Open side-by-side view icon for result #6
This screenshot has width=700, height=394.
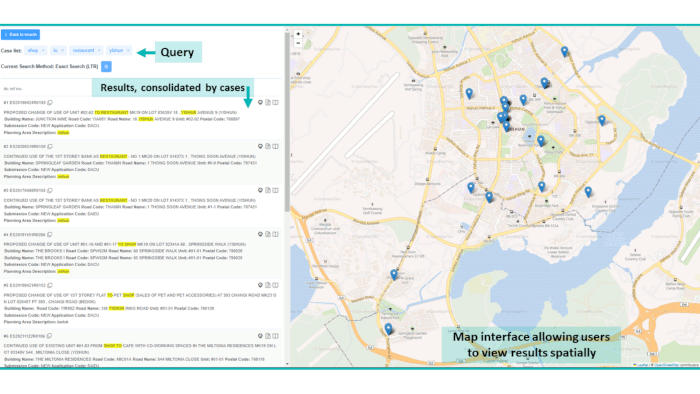(x=275, y=336)
